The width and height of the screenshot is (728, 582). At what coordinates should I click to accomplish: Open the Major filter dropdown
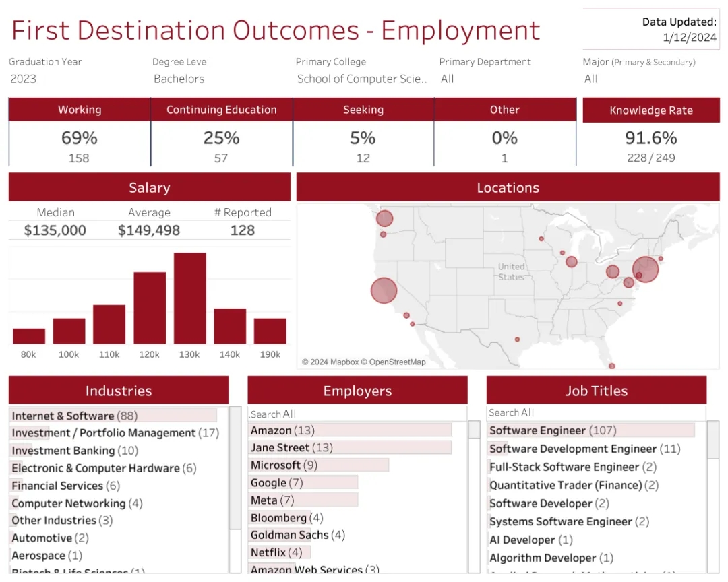tap(648, 79)
